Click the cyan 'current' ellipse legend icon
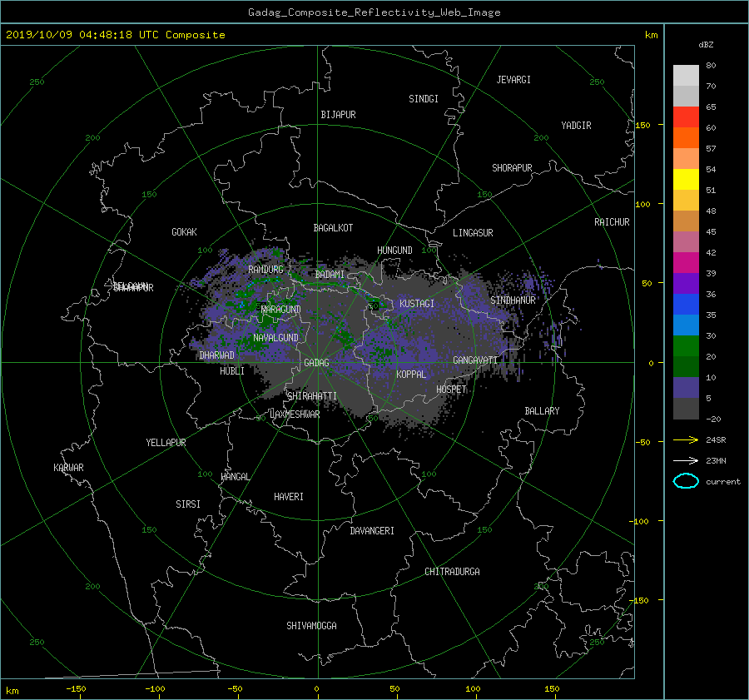749x700 pixels. click(686, 481)
